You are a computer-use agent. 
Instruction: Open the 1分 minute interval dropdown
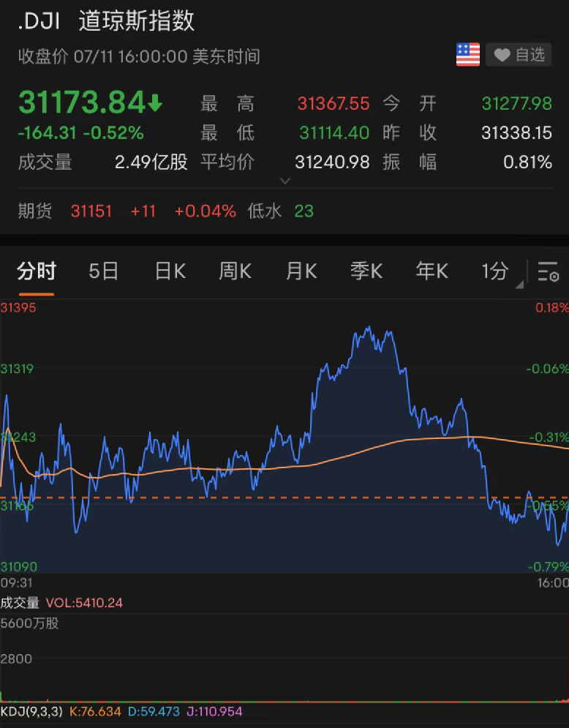click(x=500, y=271)
